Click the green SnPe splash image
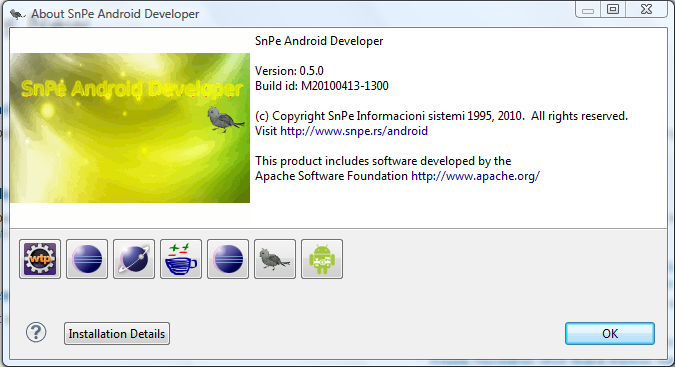The image size is (675, 367). [130, 128]
